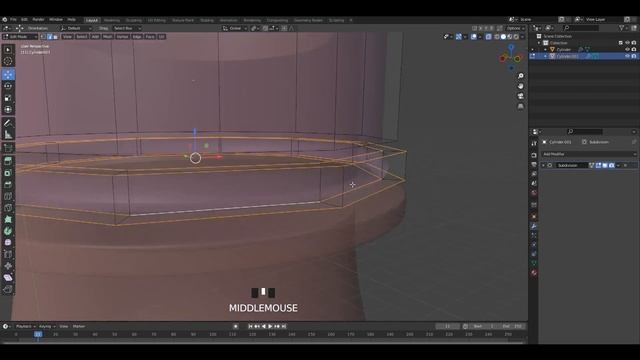
Task: Select the Spin tool
Action: pos(8,231)
